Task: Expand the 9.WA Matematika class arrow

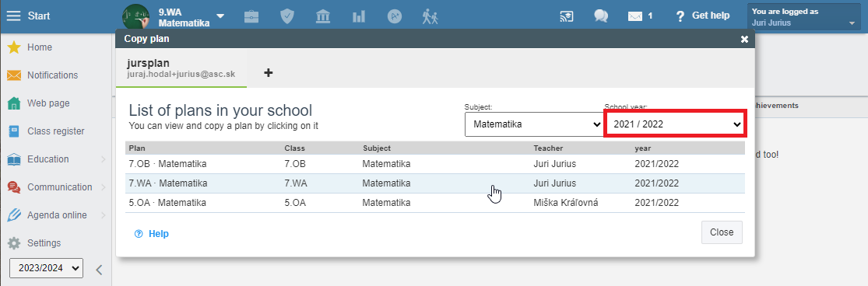Action: click(220, 16)
